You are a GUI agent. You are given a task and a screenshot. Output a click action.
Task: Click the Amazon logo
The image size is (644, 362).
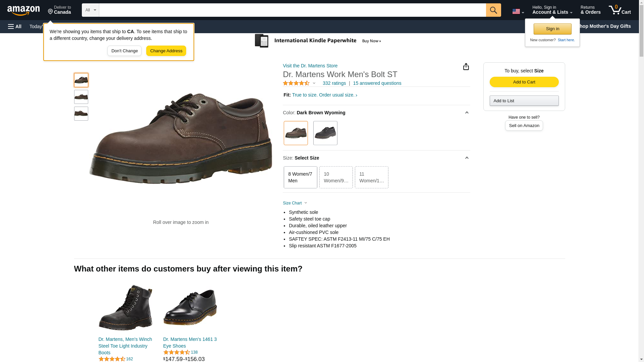tap(23, 10)
